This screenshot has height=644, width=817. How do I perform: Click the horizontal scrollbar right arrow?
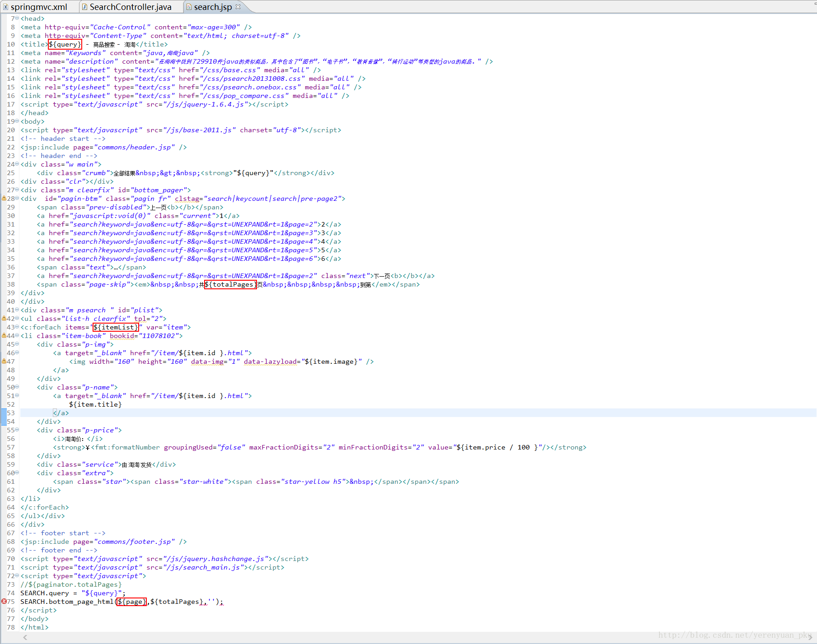pos(810,637)
